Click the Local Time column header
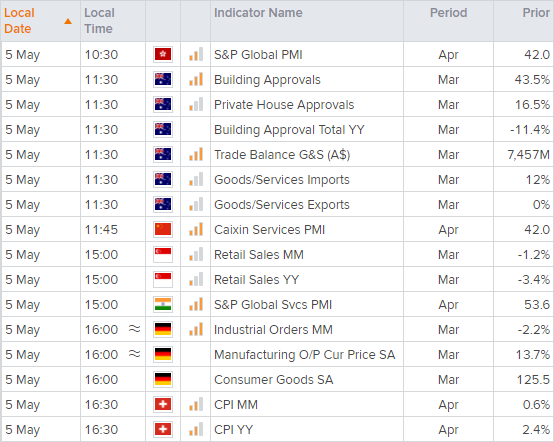The width and height of the screenshot is (554, 442). pos(99,20)
